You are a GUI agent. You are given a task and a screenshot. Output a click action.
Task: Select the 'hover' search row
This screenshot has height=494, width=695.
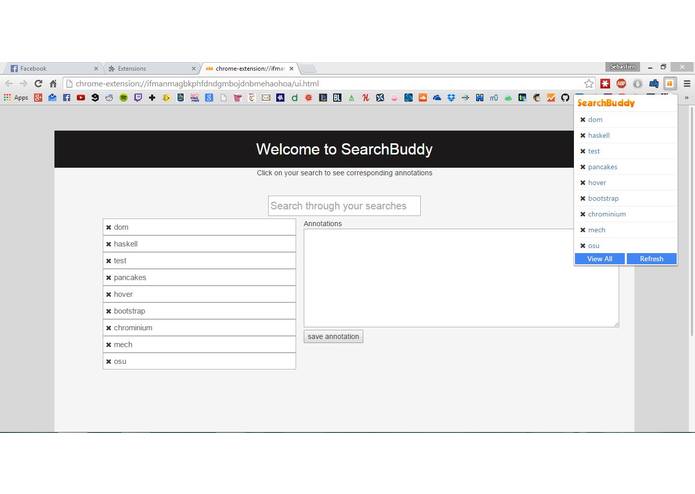199,295
